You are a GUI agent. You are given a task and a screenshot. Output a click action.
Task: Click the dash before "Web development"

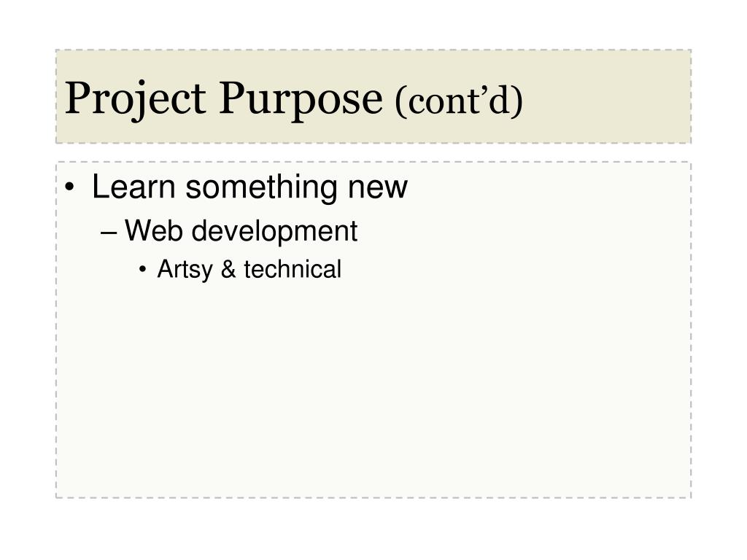point(109,233)
